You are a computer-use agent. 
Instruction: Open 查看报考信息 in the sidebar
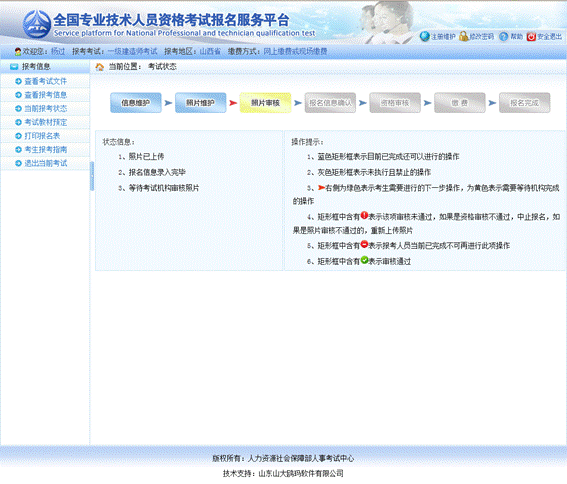pyautogui.click(x=46, y=95)
